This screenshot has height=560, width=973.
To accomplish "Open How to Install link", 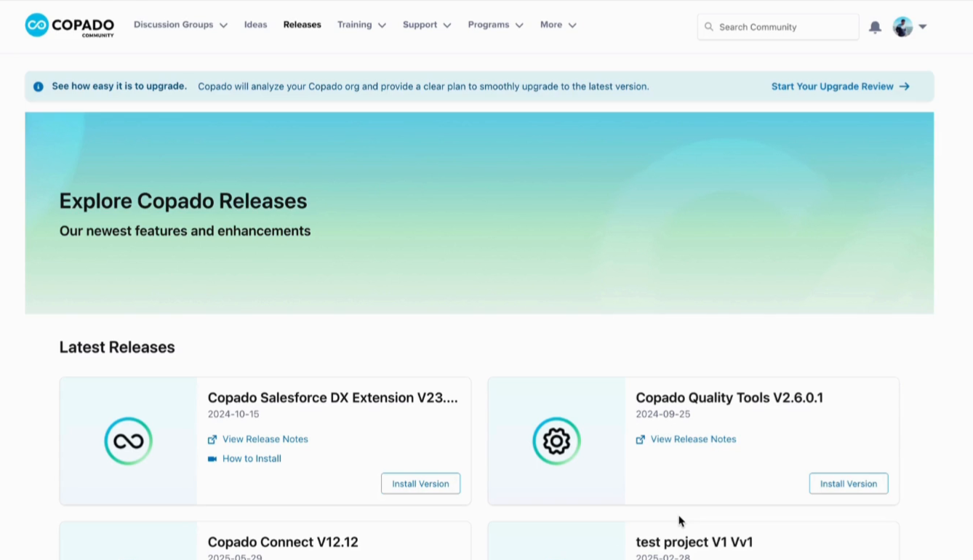I will [x=252, y=459].
